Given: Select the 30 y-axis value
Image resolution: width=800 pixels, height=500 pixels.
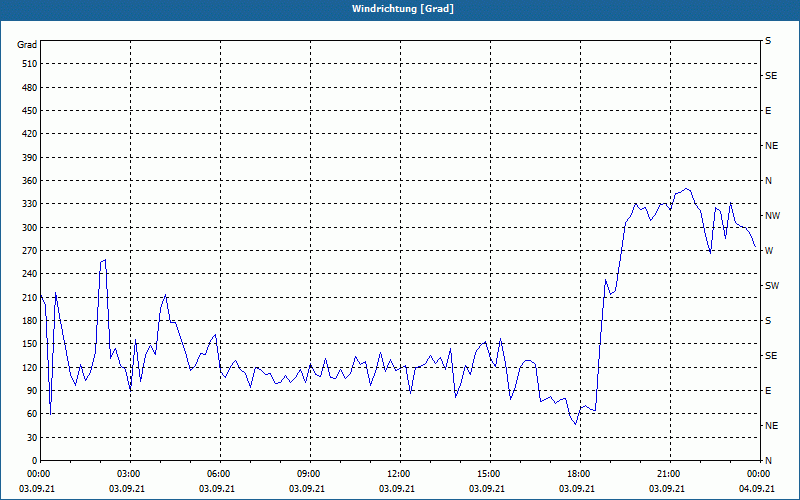Looking at the screenshot, I should (32, 438).
